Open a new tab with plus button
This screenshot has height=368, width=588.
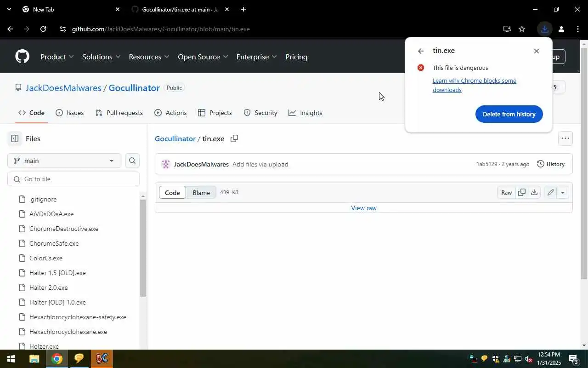tap(243, 9)
